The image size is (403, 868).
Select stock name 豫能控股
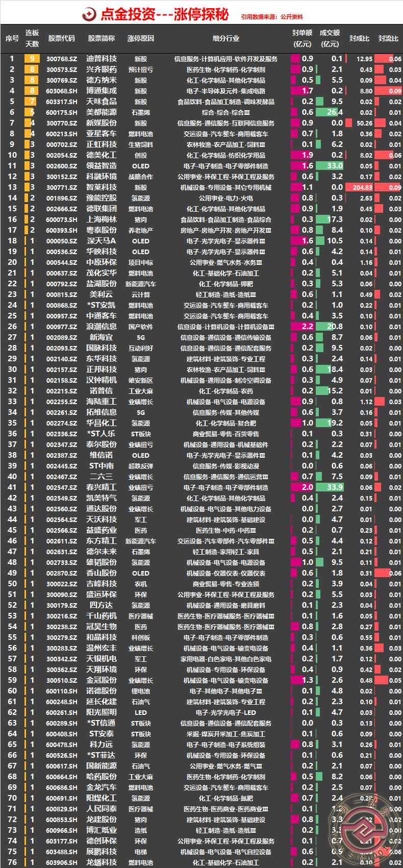pos(102,198)
